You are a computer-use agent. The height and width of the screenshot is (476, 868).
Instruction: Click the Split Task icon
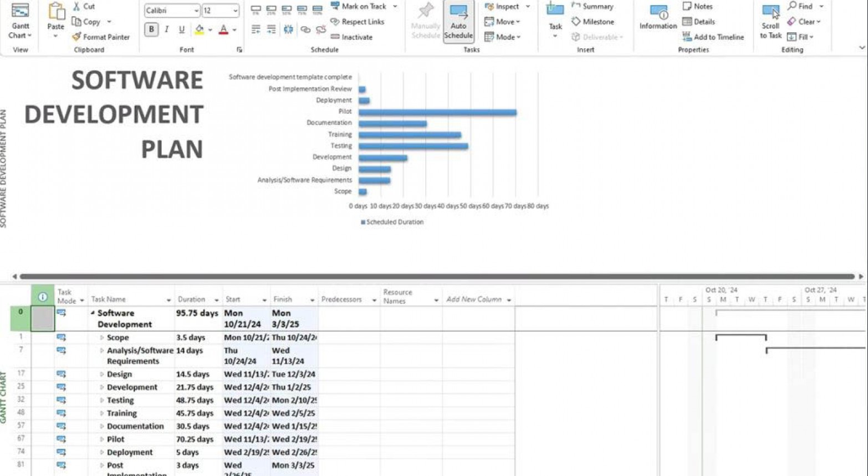pyautogui.click(x=288, y=29)
